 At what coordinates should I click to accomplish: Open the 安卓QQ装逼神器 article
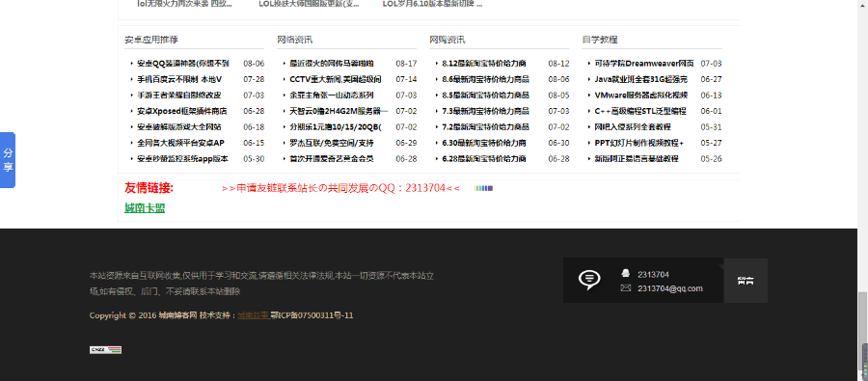click(183, 64)
